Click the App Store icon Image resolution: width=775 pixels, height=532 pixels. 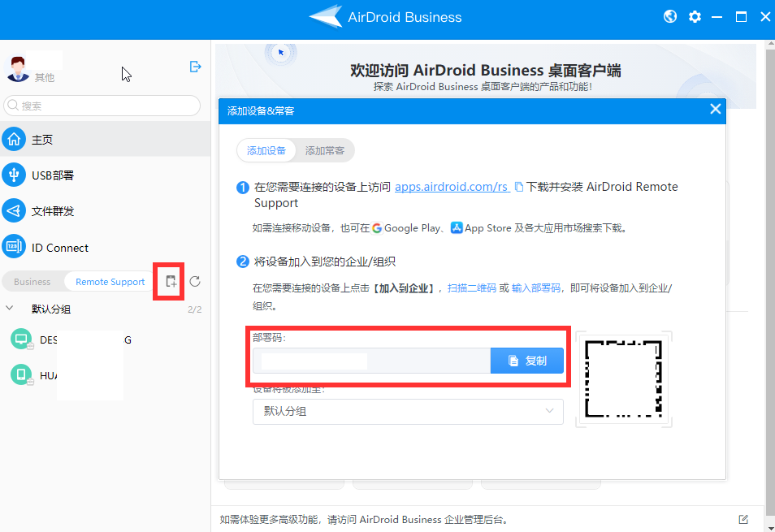pos(457,227)
